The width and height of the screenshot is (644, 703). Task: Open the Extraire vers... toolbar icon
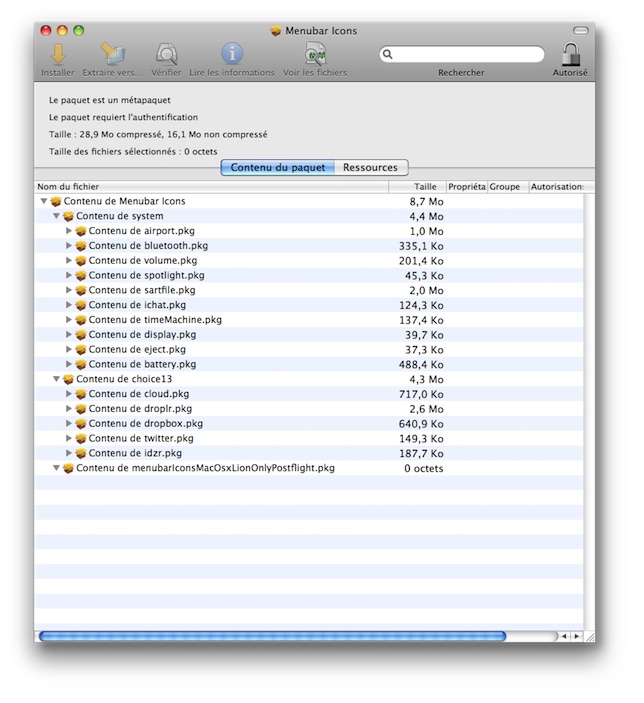(x=112, y=54)
